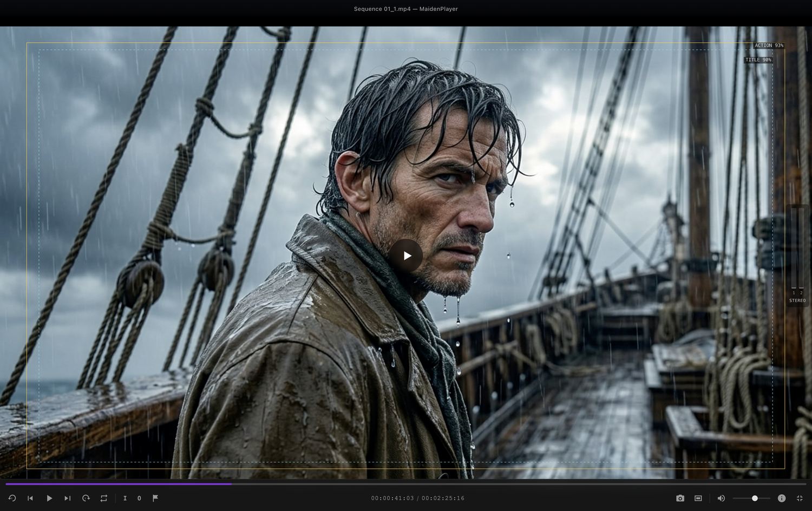Click the stereo audio level meters
This screenshot has width=812, height=511.
click(797, 248)
